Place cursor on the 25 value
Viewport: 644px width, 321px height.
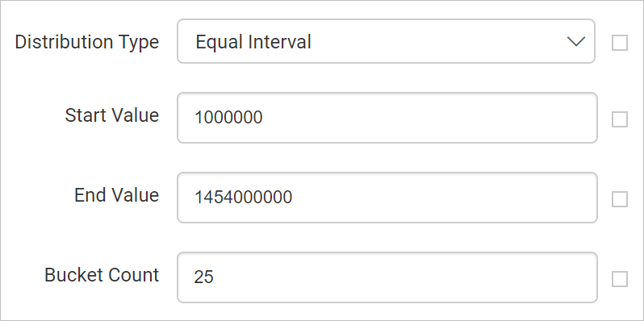[x=203, y=277]
